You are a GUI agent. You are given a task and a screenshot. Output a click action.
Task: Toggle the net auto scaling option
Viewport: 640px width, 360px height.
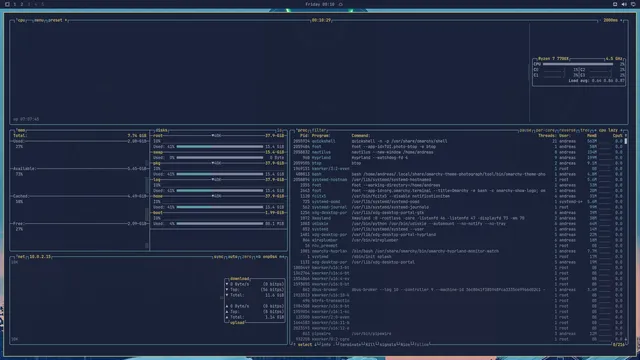[233, 257]
